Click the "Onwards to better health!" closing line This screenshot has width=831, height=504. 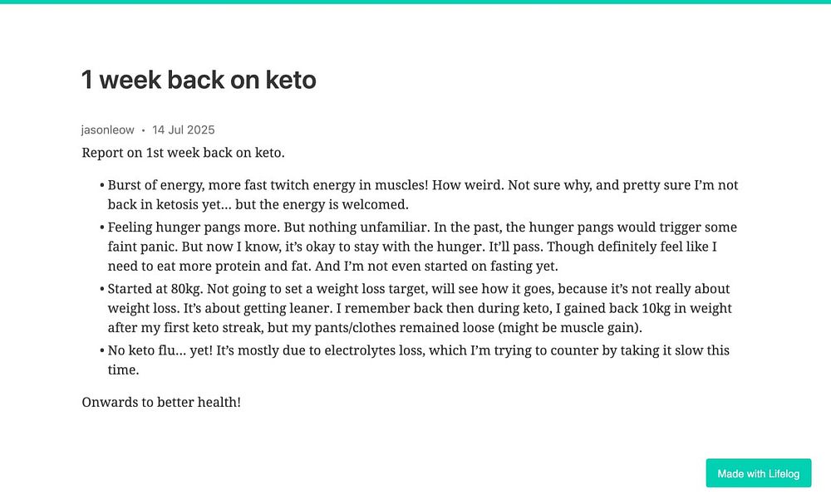pos(161,403)
